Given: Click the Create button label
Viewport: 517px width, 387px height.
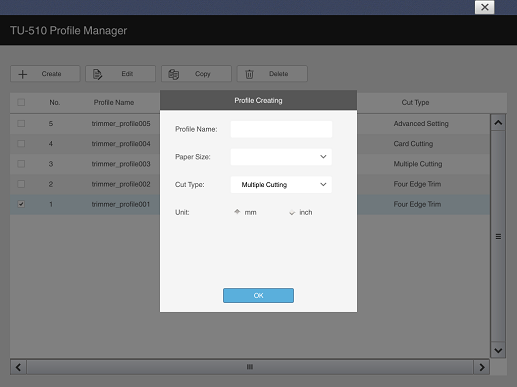Looking at the screenshot, I should pos(51,74).
